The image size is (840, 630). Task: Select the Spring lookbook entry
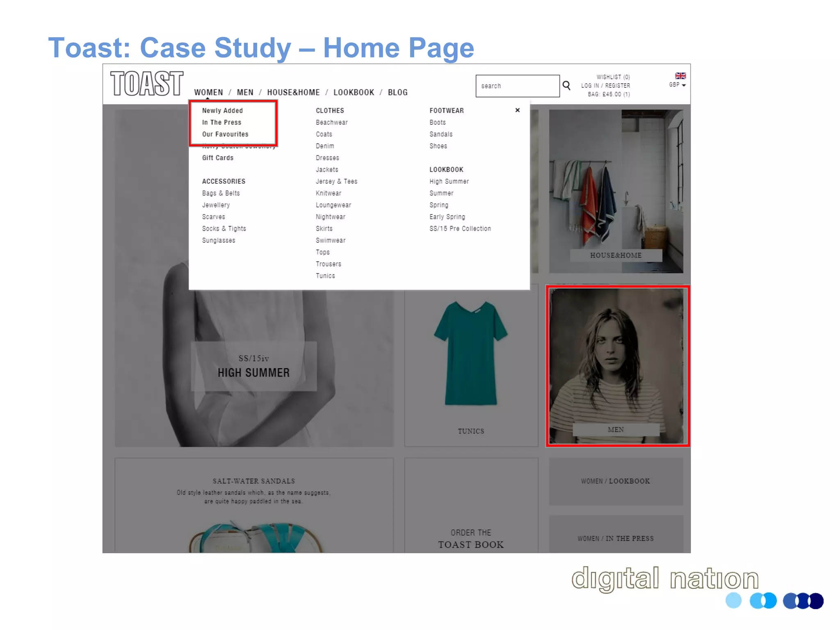coord(439,205)
